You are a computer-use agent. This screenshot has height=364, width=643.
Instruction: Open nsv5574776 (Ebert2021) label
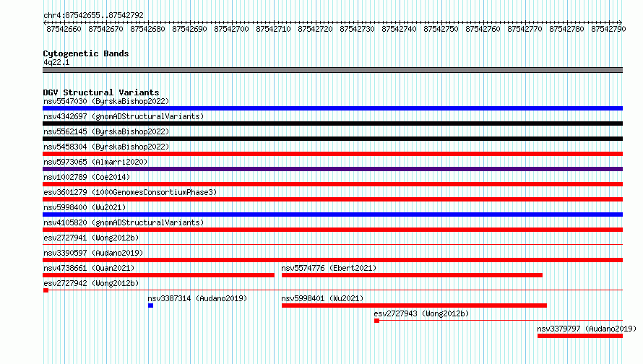pyautogui.click(x=329, y=268)
